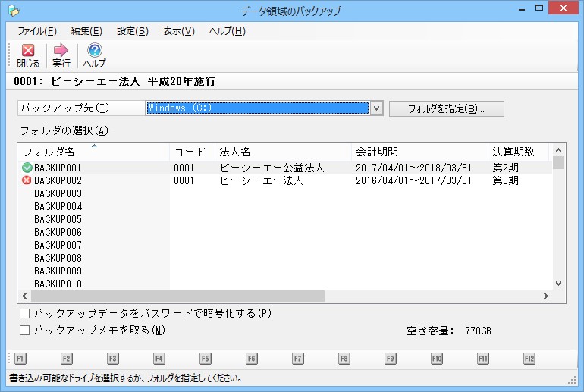Click the フォルダを指定(B)... button
Image resolution: width=584 pixels, height=392 pixels.
[445, 108]
